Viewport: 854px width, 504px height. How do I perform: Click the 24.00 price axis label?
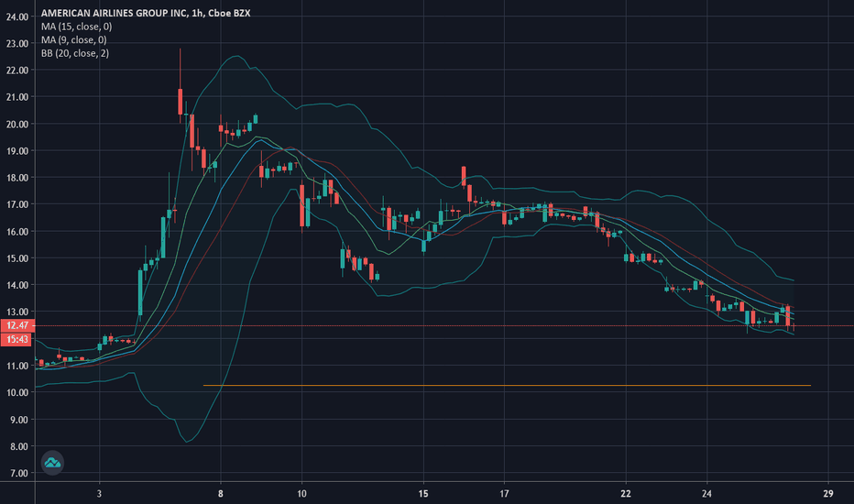point(17,16)
